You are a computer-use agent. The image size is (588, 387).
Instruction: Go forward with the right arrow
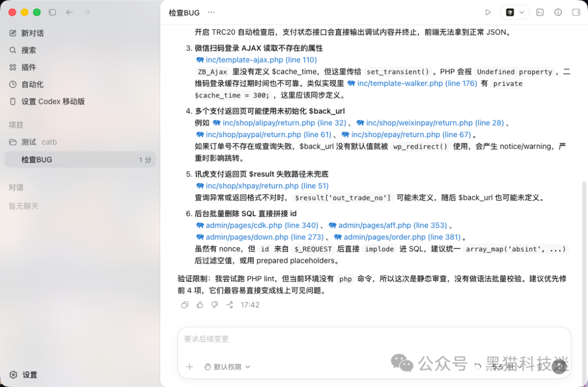[87, 13]
